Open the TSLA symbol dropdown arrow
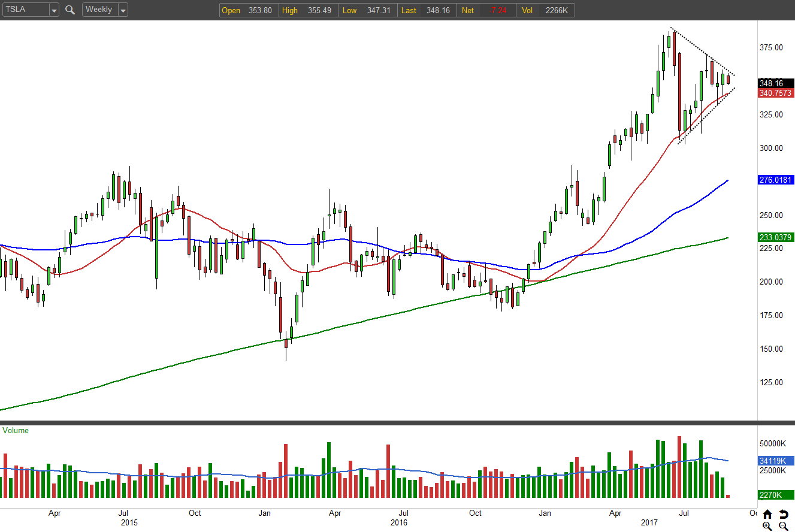Viewport: 795px width, 532px height. click(x=54, y=10)
